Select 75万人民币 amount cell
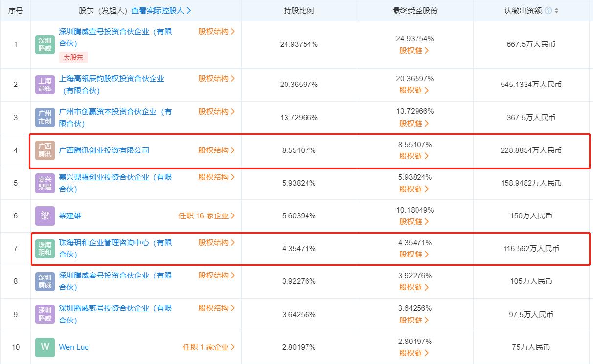Image resolution: width=593 pixels, height=364 pixels. tap(531, 347)
